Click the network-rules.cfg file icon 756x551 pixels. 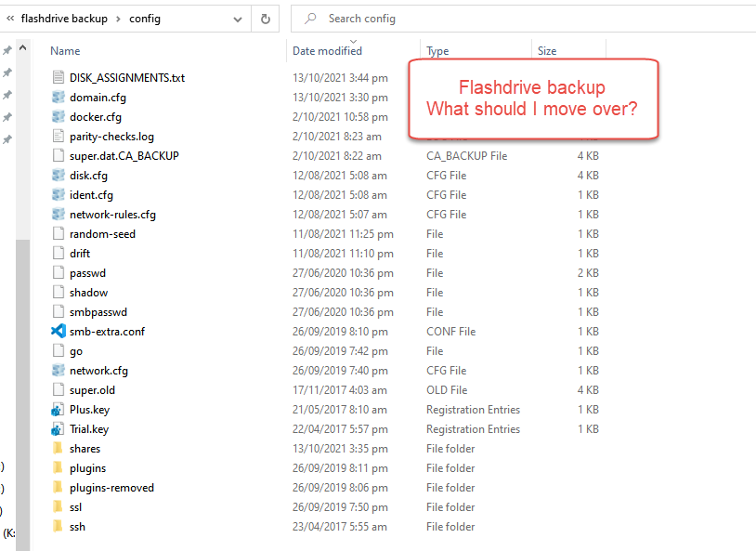click(59, 214)
